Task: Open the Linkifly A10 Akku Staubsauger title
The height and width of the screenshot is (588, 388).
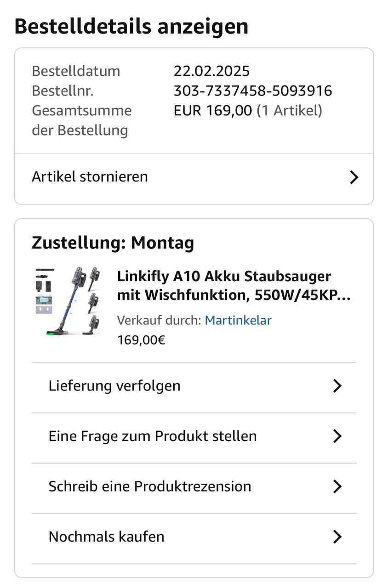Action: 234,286
